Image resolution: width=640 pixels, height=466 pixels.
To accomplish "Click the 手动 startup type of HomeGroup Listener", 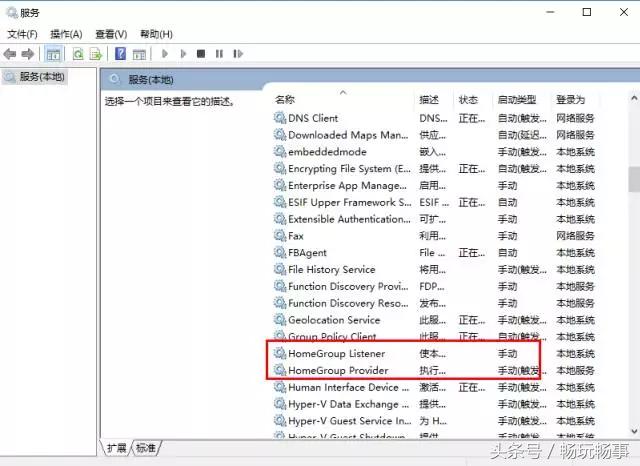I will [x=507, y=354].
